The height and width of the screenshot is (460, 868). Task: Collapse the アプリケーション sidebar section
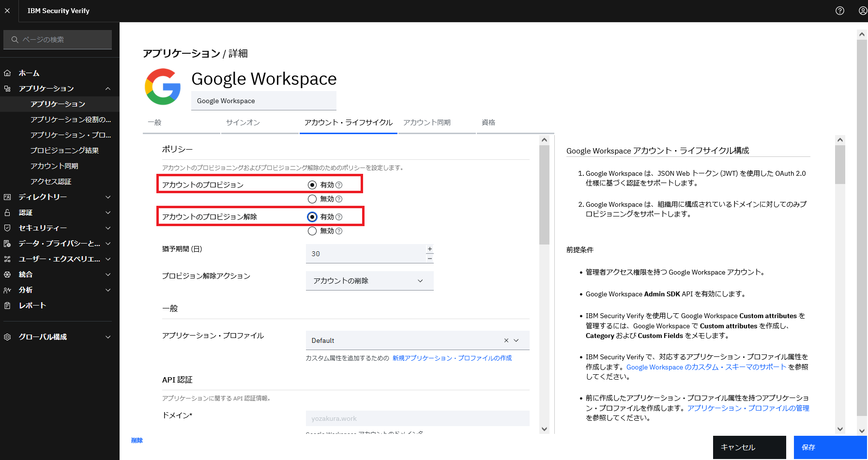[108, 89]
